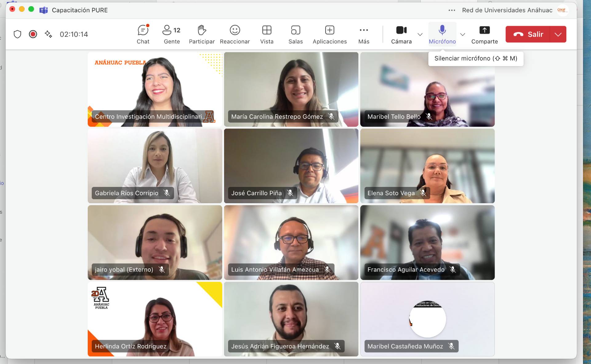
Task: Click the sparkle effects icon beside timer
Action: 48,34
